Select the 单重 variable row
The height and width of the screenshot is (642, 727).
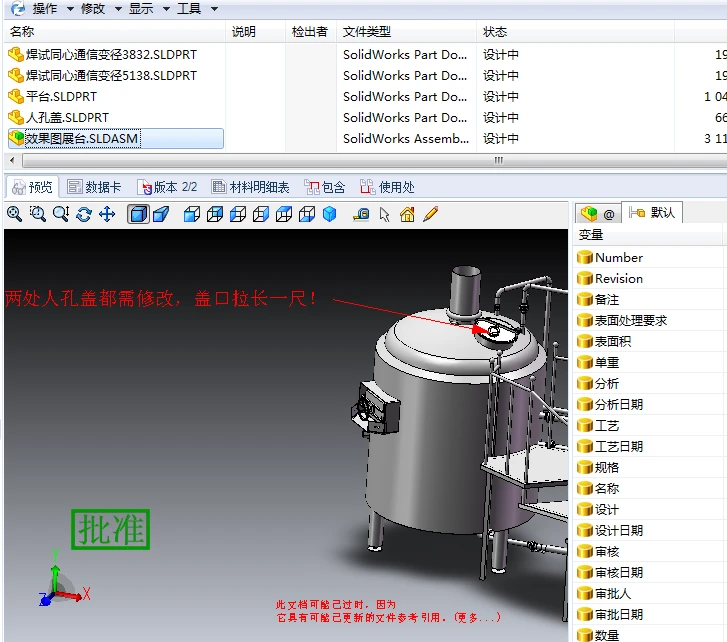649,362
